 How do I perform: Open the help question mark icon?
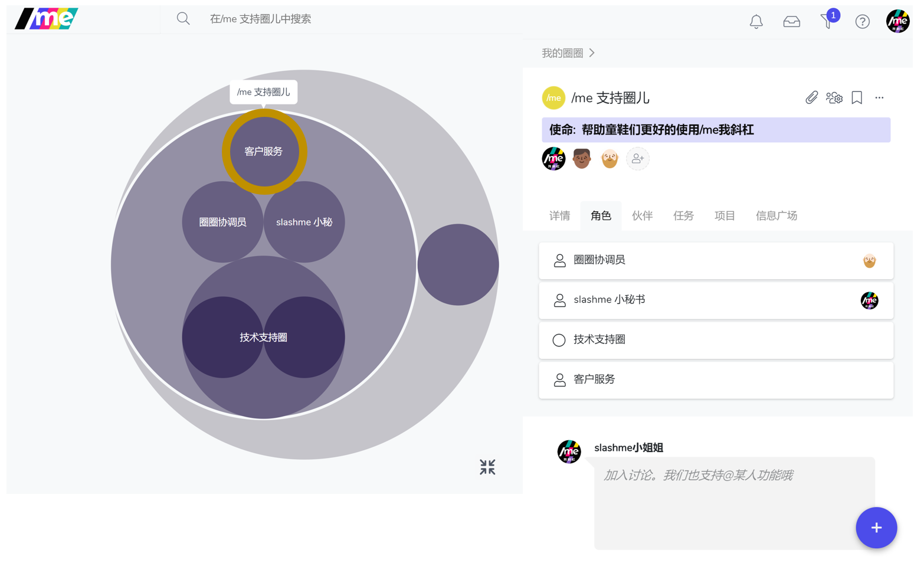coord(862,22)
